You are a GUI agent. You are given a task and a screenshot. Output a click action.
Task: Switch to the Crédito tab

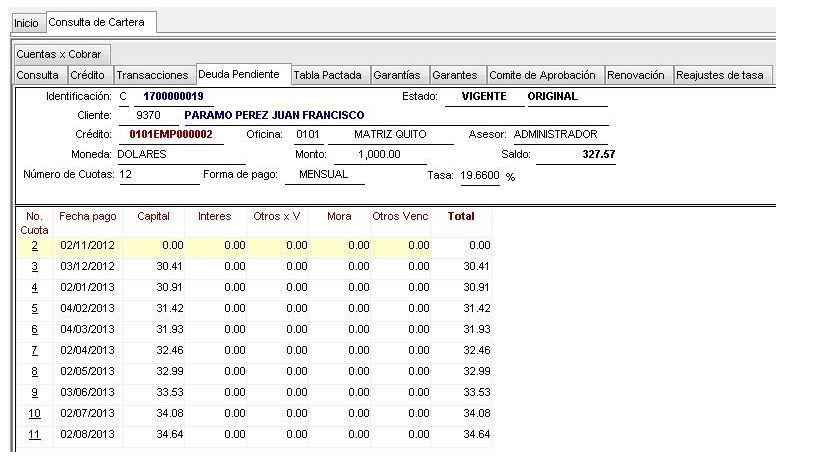pos(87,75)
